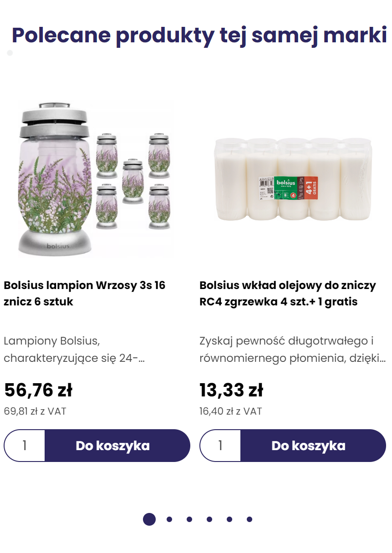Open the 'Bolsius lampion Wrzosy 3s 16' title link

84,294
